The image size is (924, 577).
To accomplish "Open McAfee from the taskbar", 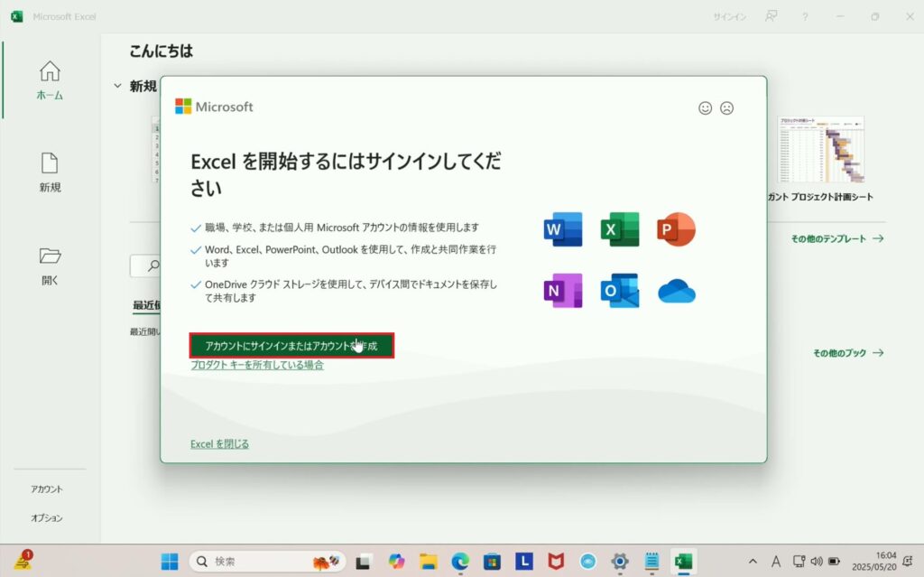I will click(556, 561).
